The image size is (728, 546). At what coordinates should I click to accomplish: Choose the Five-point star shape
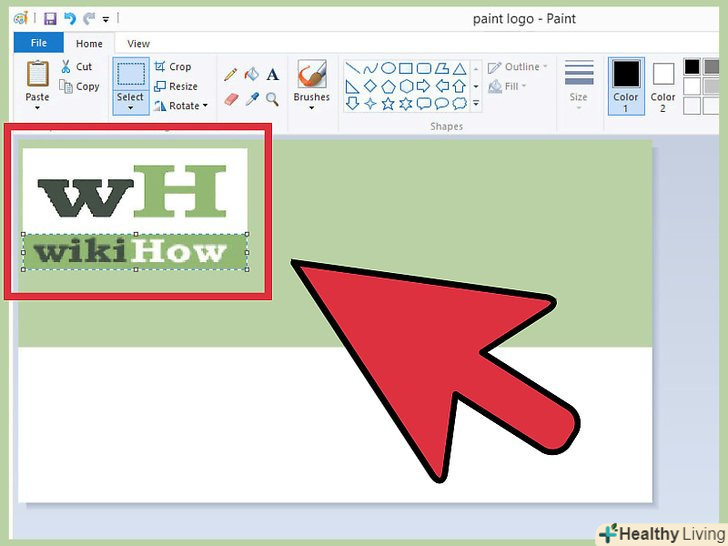[x=388, y=103]
